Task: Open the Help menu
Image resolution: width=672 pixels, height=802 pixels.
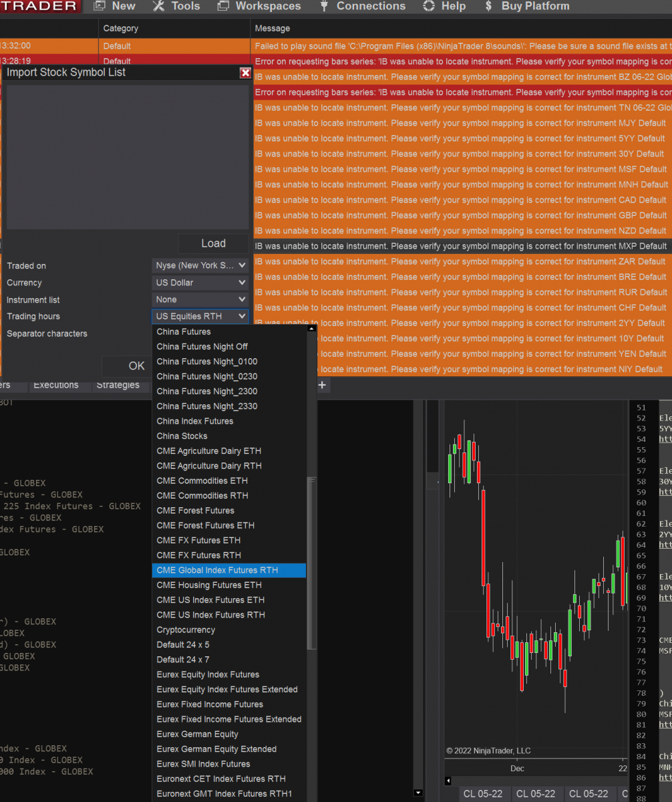Action: (445, 6)
